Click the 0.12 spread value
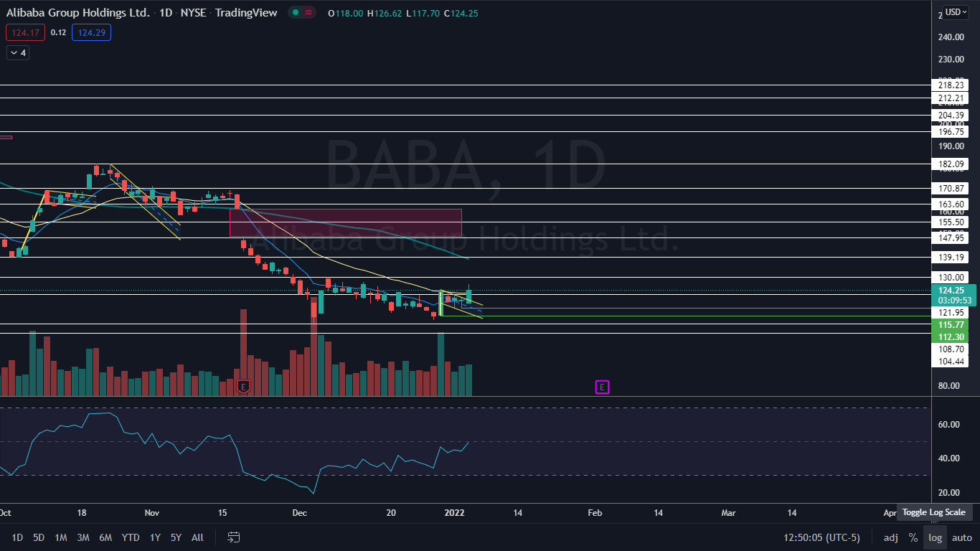Viewport: 980px width, 551px height. (x=58, y=32)
